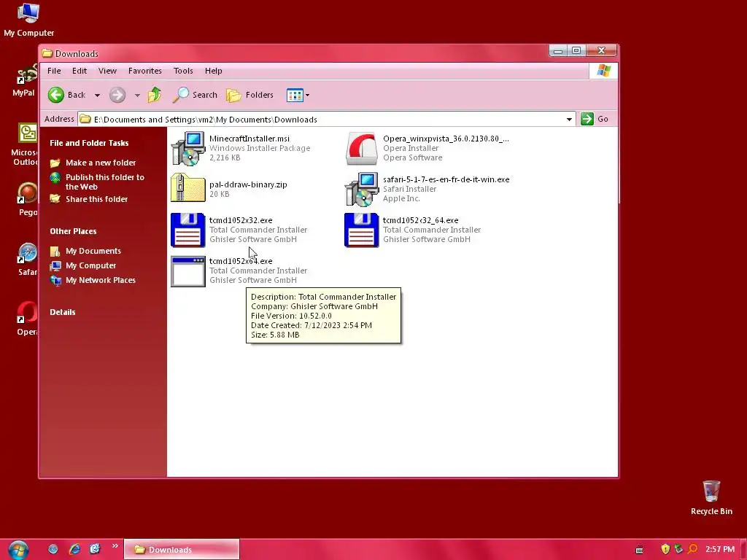Click the green Back arrow icon

click(55, 96)
